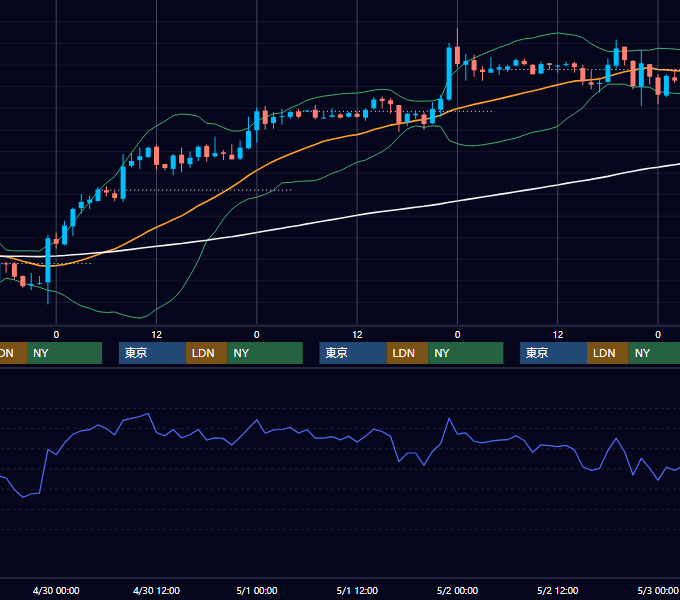Select the NY session block spanning 4/30 00:00
680x600 pixels.
click(x=64, y=353)
